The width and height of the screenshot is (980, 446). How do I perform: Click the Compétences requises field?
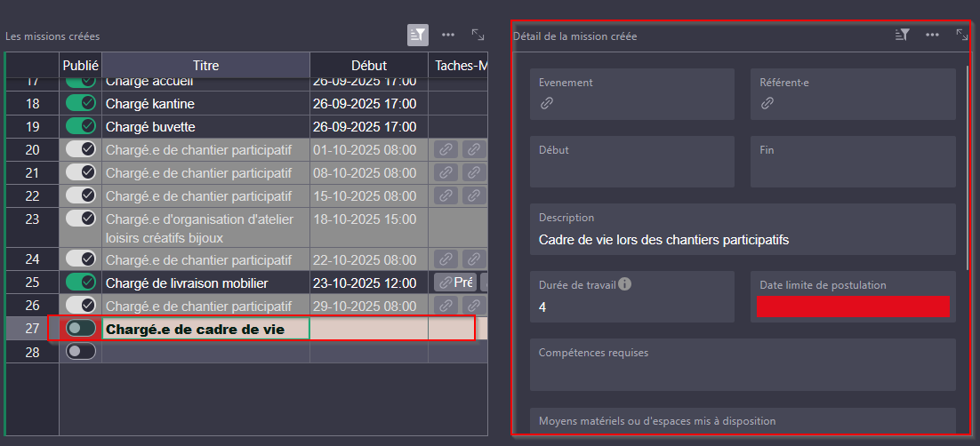pos(742,364)
